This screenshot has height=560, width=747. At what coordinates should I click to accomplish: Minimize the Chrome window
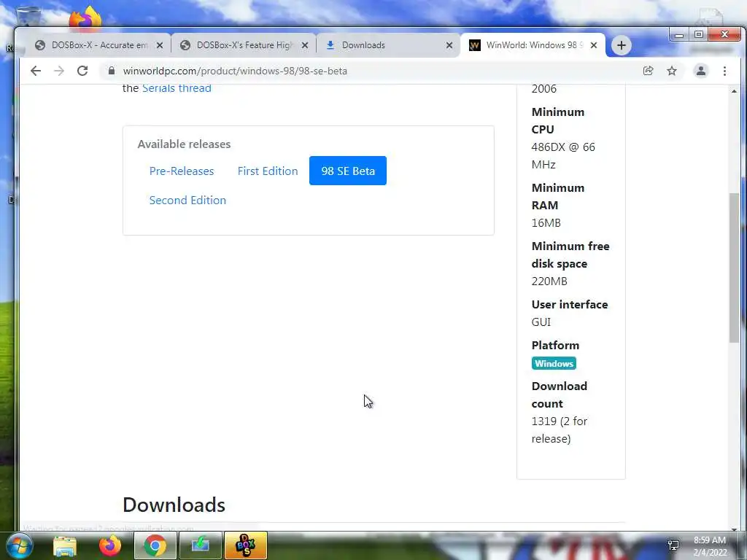(679, 35)
